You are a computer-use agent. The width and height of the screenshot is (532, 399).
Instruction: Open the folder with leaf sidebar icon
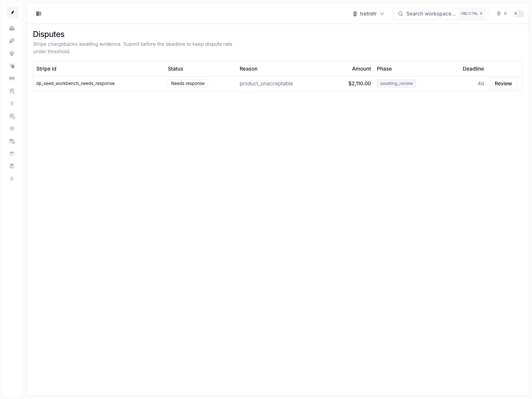pyautogui.click(x=12, y=141)
